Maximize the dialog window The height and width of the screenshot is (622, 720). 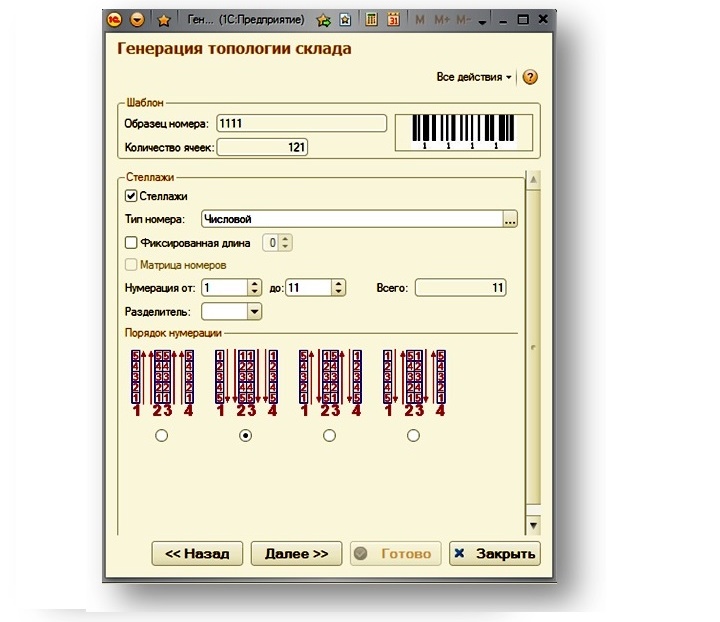[x=523, y=19]
